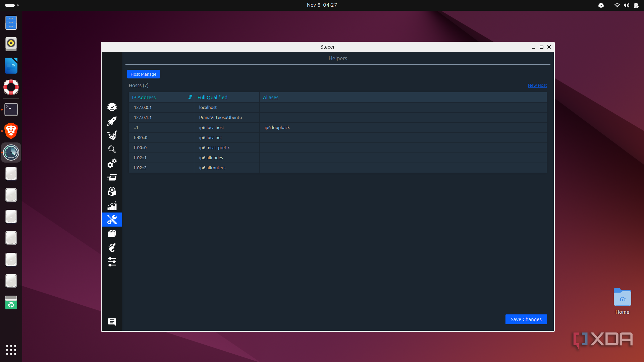
Task: Open the Stacer Dashboard gauge icon
Action: tap(112, 107)
